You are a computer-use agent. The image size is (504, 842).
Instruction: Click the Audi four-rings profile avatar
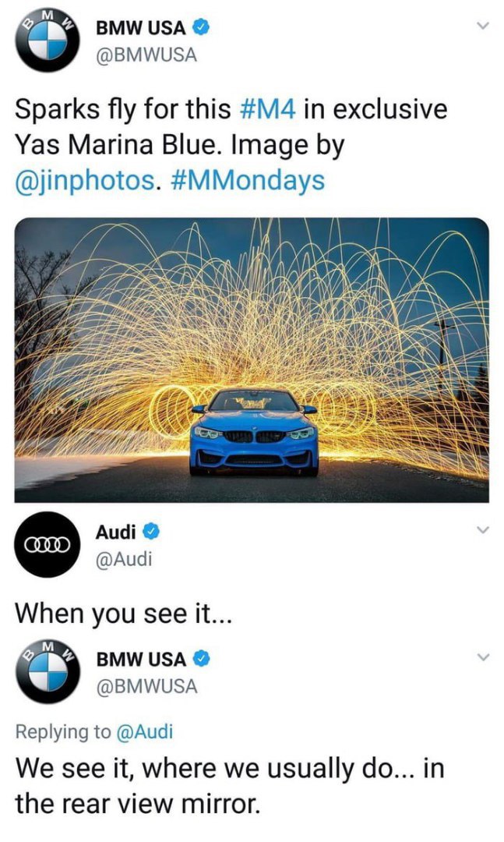48,544
